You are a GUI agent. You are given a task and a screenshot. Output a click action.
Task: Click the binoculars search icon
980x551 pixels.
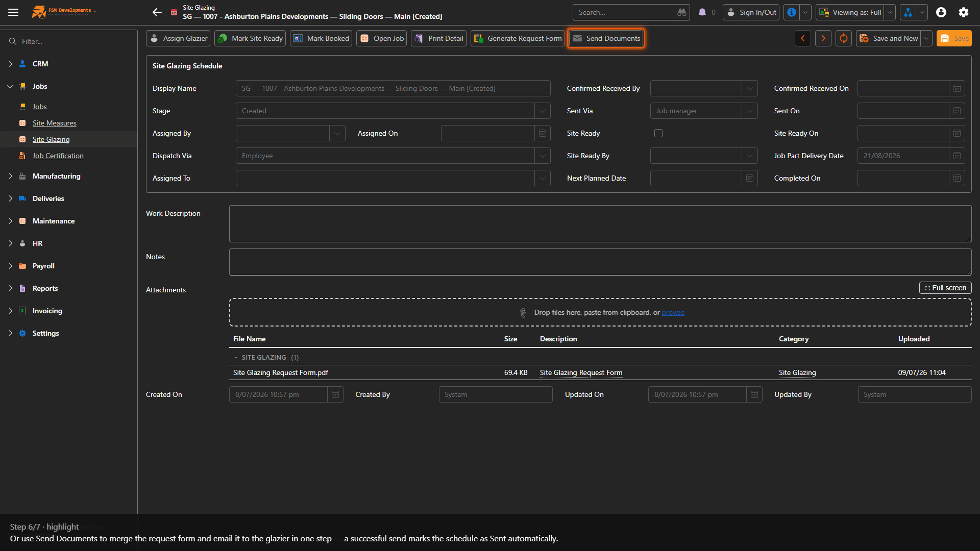[x=682, y=12]
